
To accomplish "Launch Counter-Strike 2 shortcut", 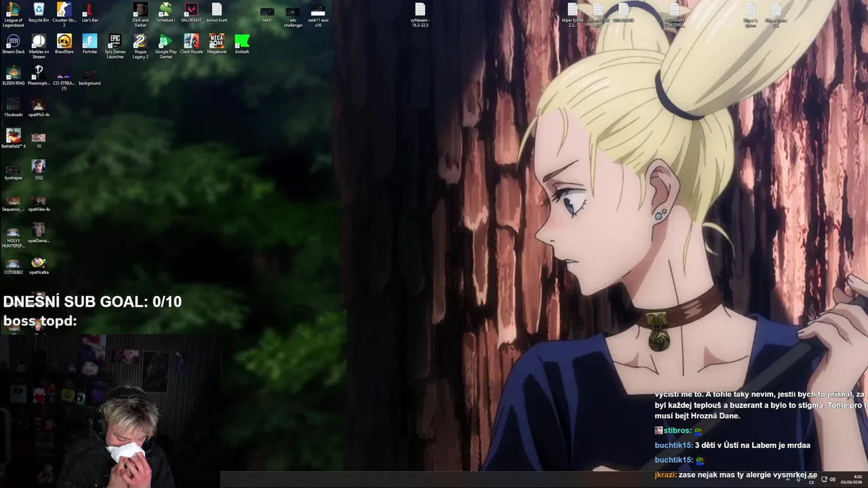I will (x=64, y=14).
